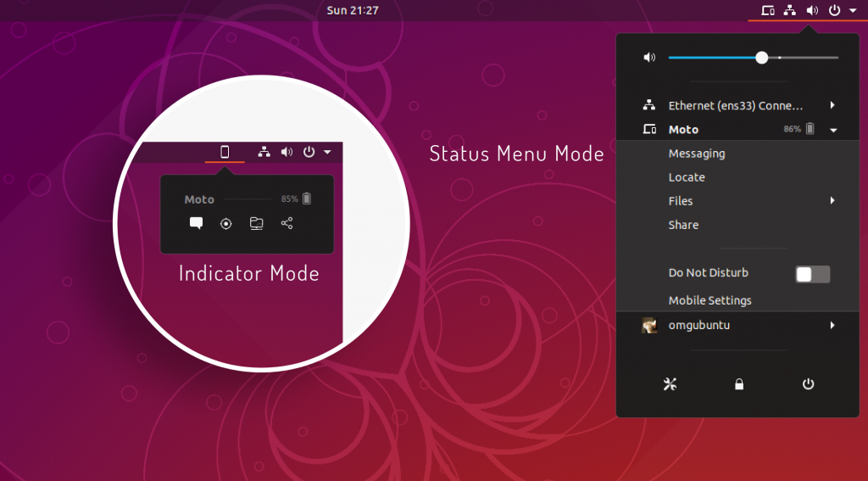Mute via speaker icon beside volume slider
This screenshot has width=868, height=481.
[x=649, y=57]
